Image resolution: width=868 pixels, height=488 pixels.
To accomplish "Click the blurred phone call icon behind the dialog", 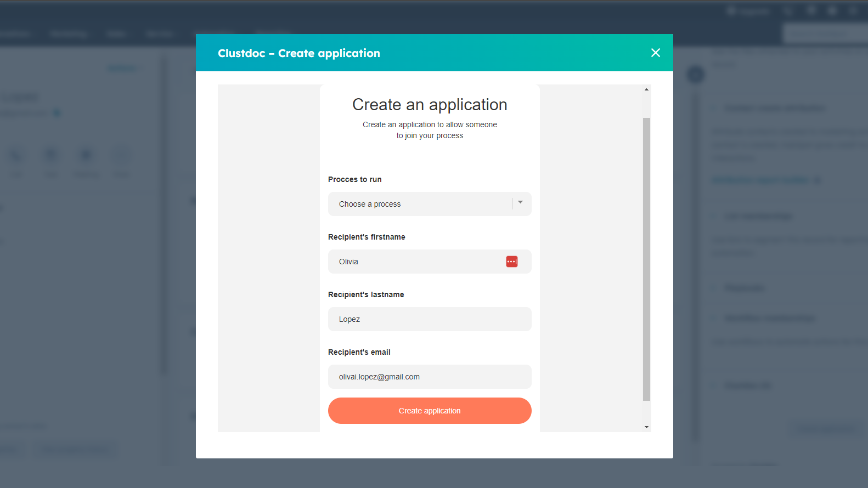I will tap(17, 156).
